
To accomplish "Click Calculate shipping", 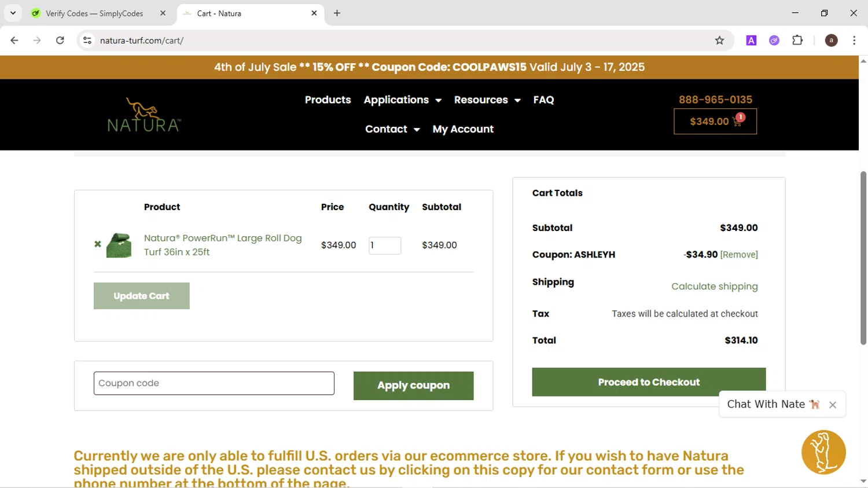I will [x=715, y=287].
